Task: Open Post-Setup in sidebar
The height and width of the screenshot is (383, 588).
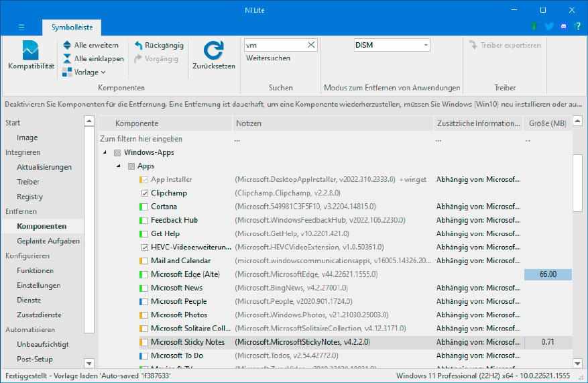Action: point(34,359)
